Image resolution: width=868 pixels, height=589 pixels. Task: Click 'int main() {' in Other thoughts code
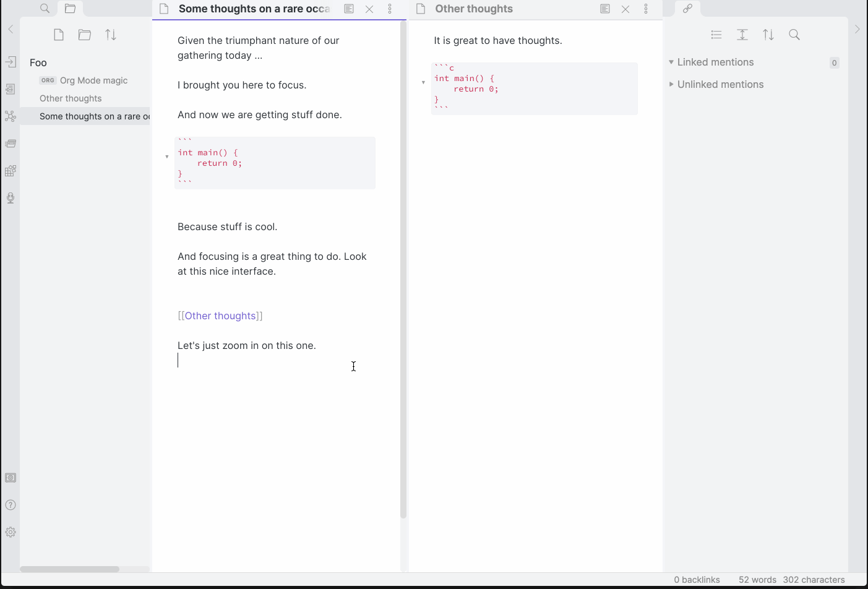coord(464,79)
